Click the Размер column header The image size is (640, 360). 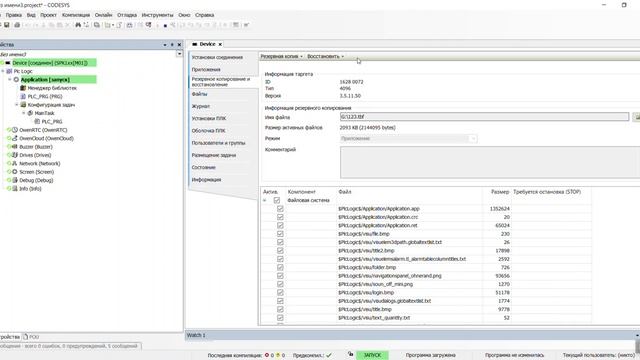click(x=500, y=192)
